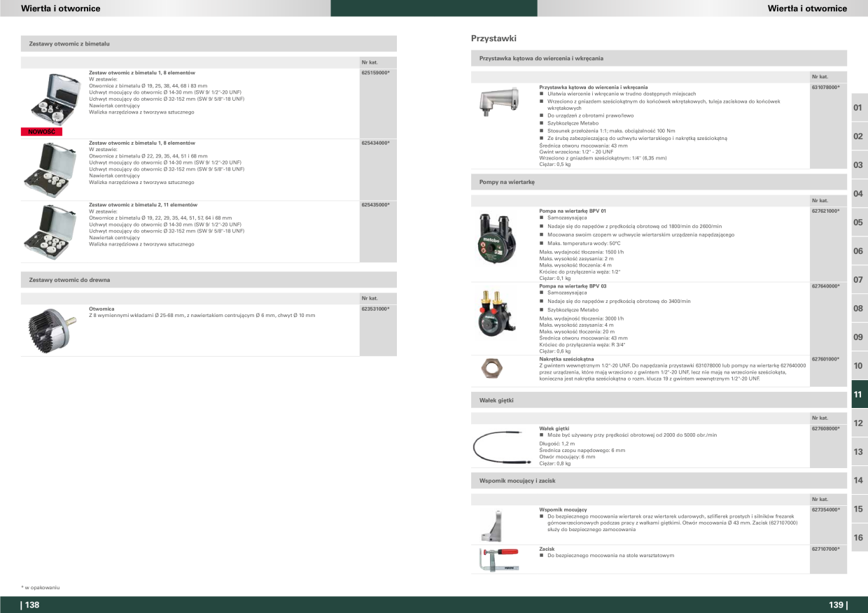This screenshot has height=613, width=868.
Task: Select catalog number 627640000*
Action: click(826, 286)
